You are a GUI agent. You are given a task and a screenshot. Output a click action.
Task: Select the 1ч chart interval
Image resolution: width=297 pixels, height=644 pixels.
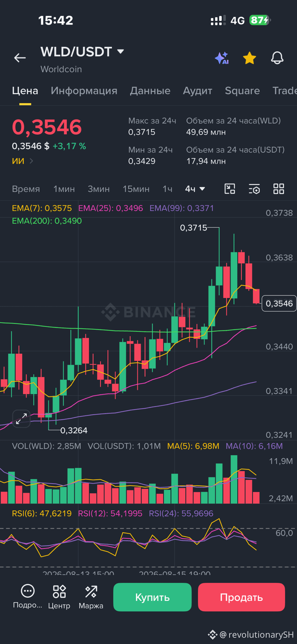[x=168, y=189]
